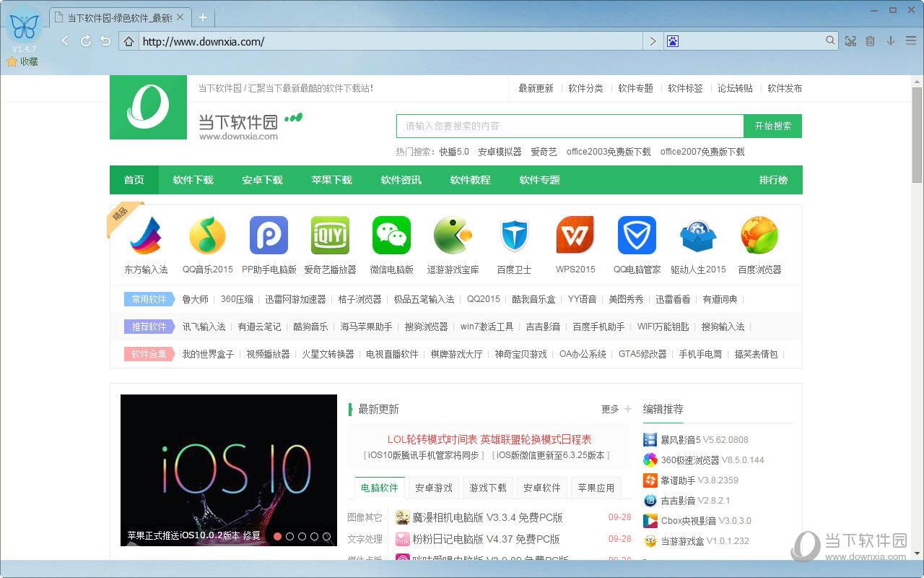
Task: Click the undo closed tab icon
Action: [x=106, y=41]
